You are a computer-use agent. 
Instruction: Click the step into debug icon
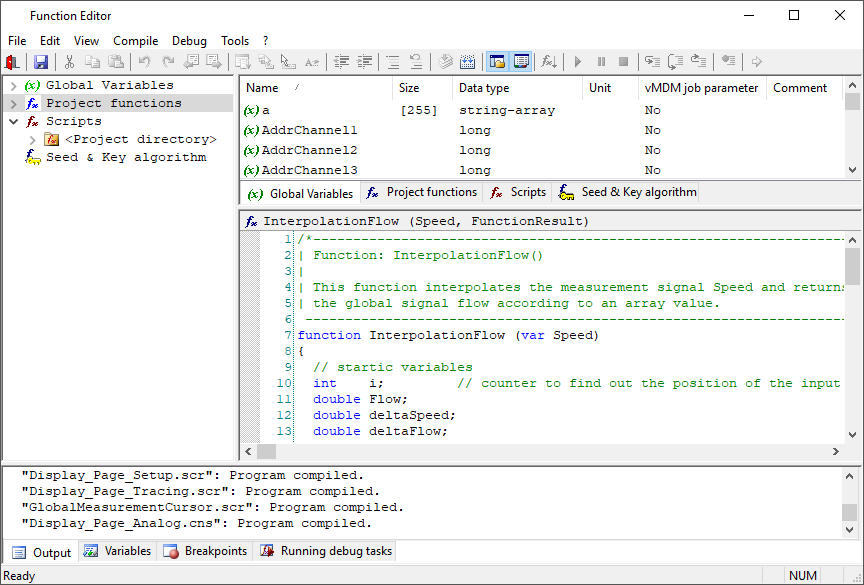pos(652,62)
